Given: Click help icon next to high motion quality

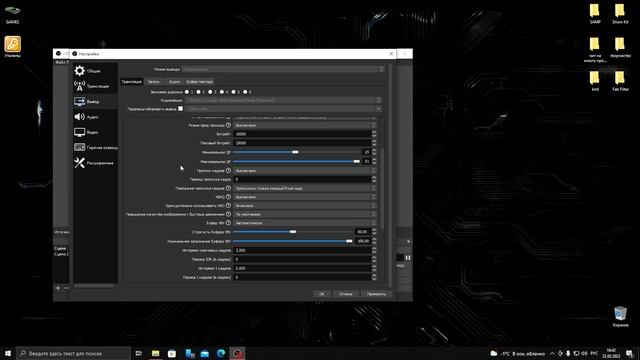Looking at the screenshot, I should [x=228, y=214].
